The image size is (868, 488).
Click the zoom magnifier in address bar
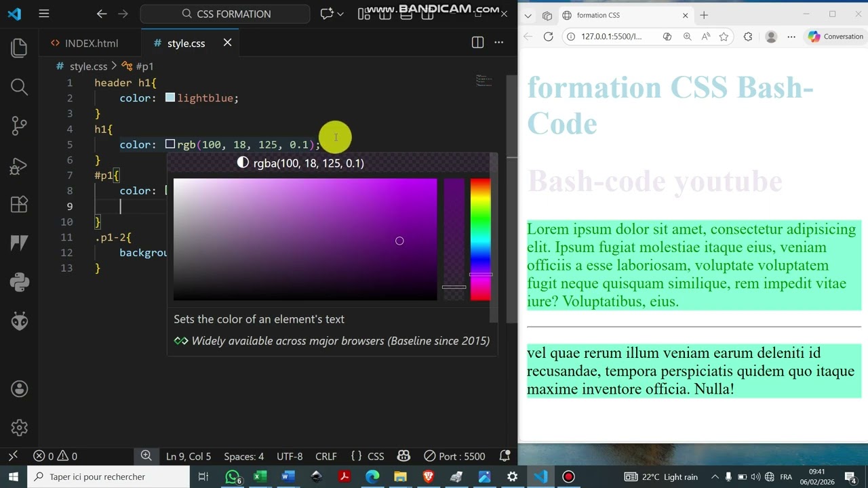click(687, 37)
